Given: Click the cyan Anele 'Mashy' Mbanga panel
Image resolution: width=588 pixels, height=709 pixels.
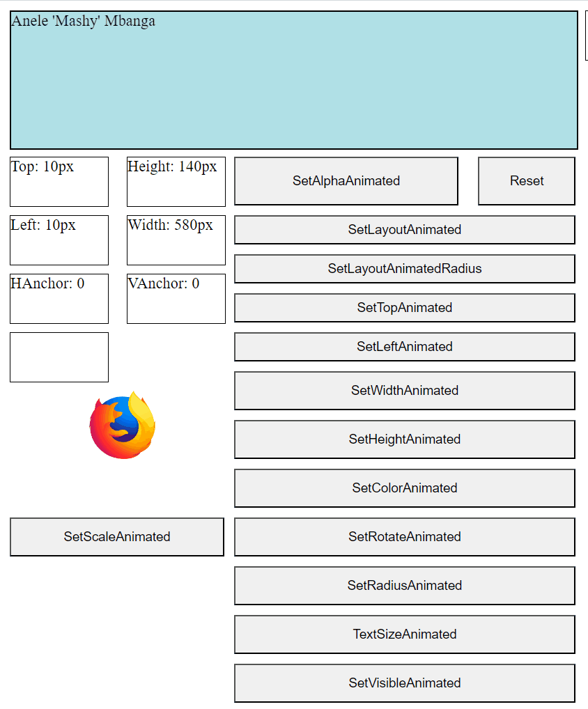Looking at the screenshot, I should 293,80.
